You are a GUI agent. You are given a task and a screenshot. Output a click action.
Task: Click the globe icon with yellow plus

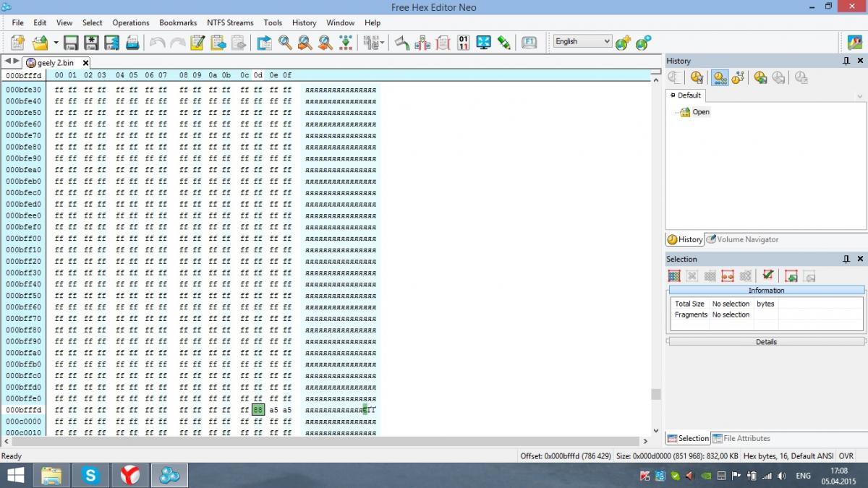(x=623, y=43)
